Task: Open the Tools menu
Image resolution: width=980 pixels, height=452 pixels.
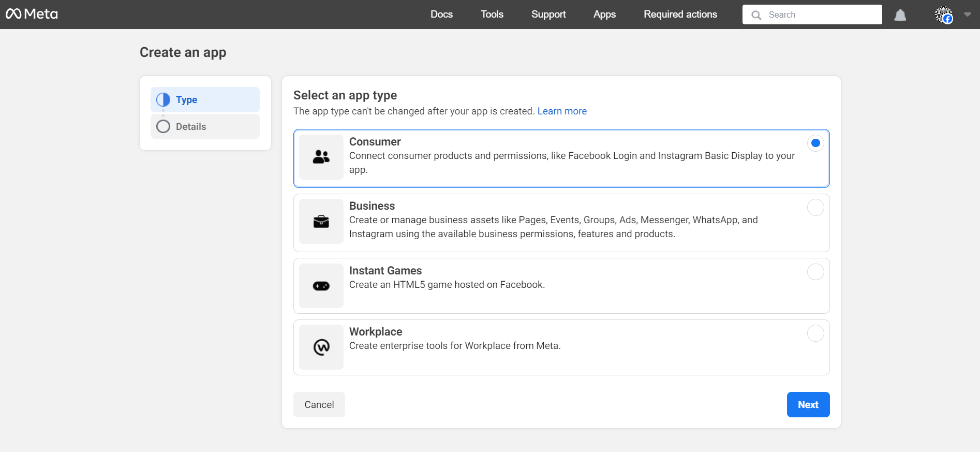Action: tap(492, 14)
